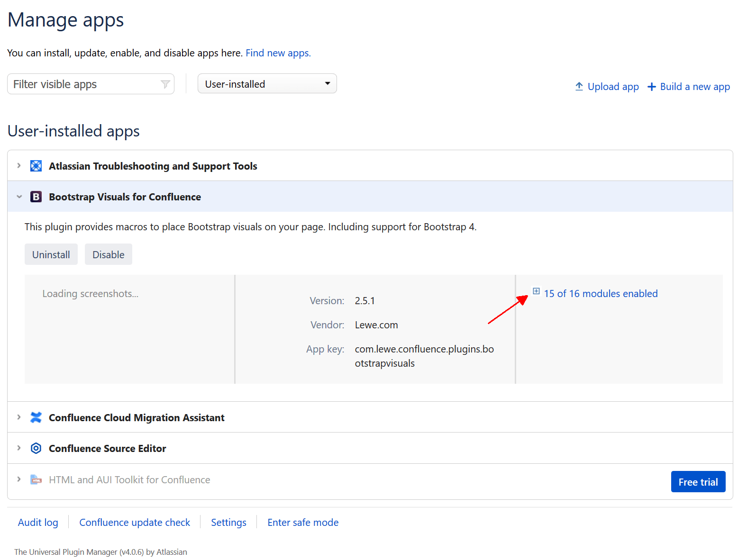The width and height of the screenshot is (738, 560).
Task: Click the Bootstrap plugin description text
Action: point(251,227)
